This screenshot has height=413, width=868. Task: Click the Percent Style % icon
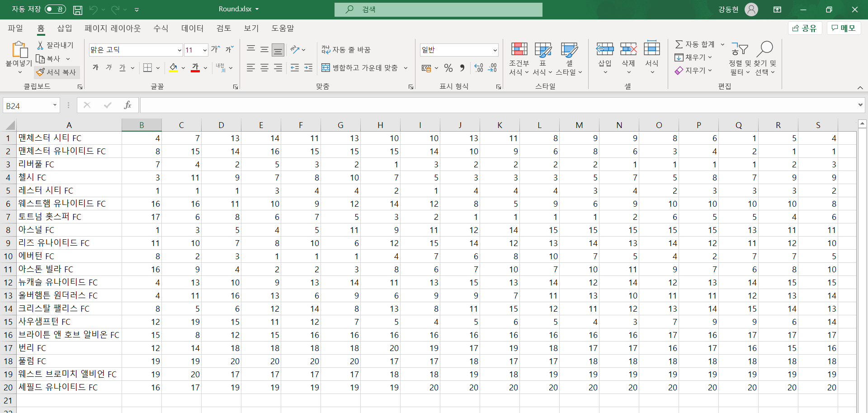coord(448,68)
